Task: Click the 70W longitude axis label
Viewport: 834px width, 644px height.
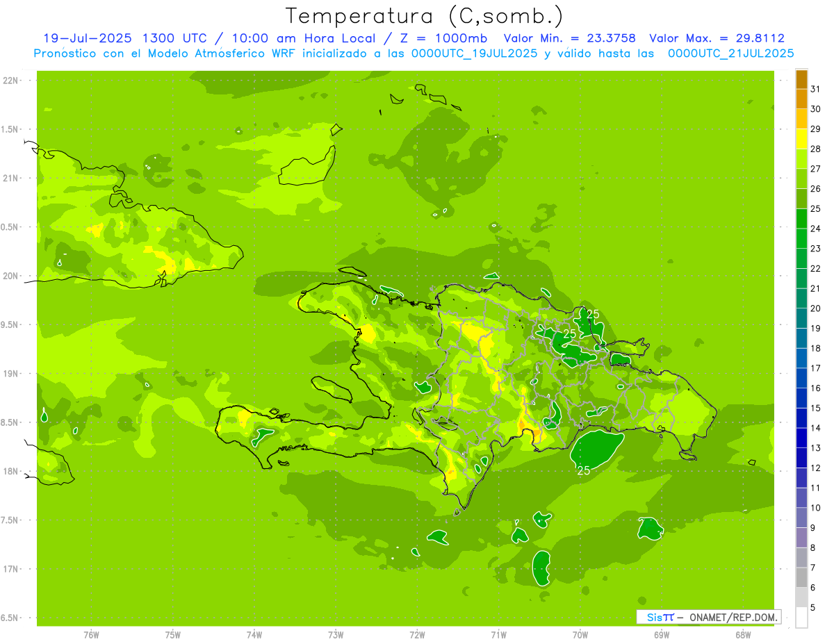Action: click(580, 635)
